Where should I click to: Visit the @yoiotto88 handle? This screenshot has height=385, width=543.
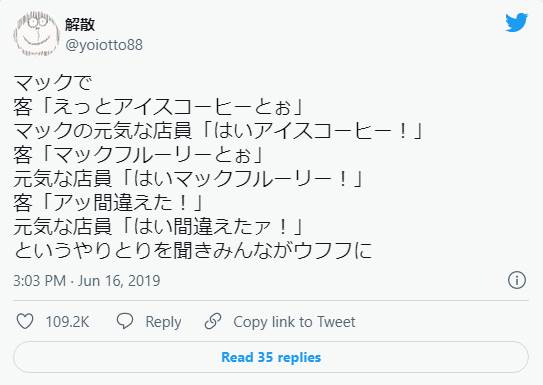coord(104,45)
